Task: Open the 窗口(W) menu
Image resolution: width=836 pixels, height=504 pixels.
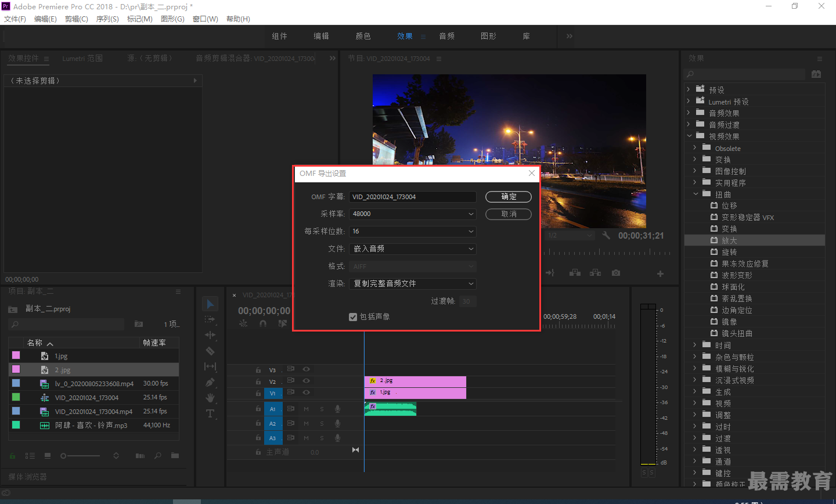Action: click(x=205, y=19)
